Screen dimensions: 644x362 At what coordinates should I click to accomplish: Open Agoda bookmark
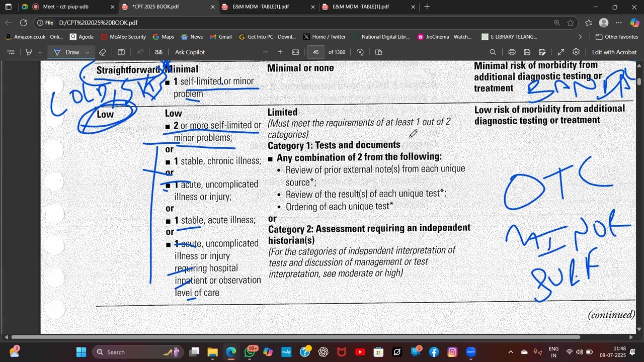pos(82,37)
